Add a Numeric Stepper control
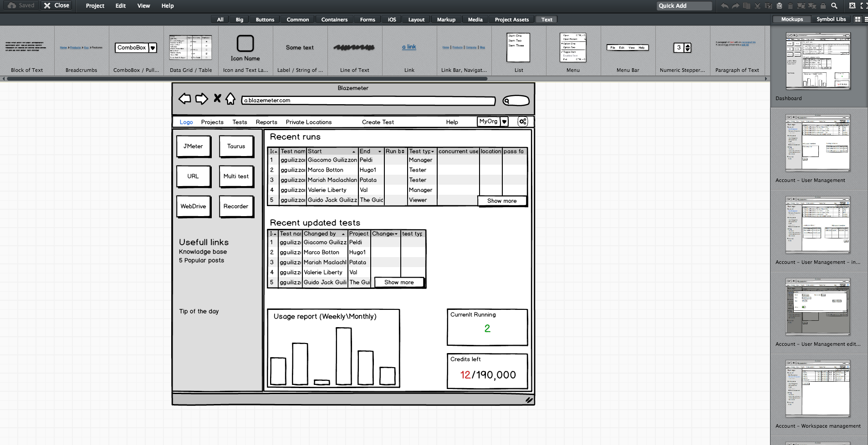 pyautogui.click(x=683, y=51)
